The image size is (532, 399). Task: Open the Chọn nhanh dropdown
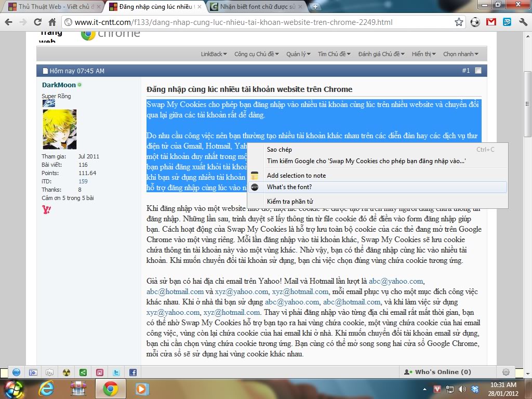[x=461, y=54]
